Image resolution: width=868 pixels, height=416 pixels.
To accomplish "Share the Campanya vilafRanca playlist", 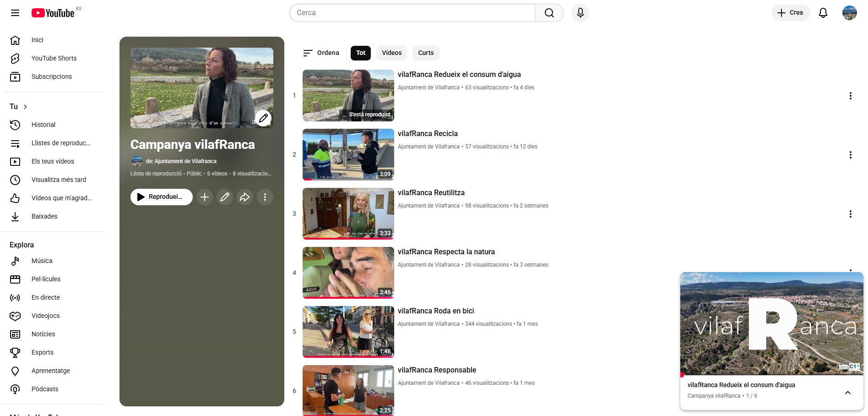I will (245, 197).
